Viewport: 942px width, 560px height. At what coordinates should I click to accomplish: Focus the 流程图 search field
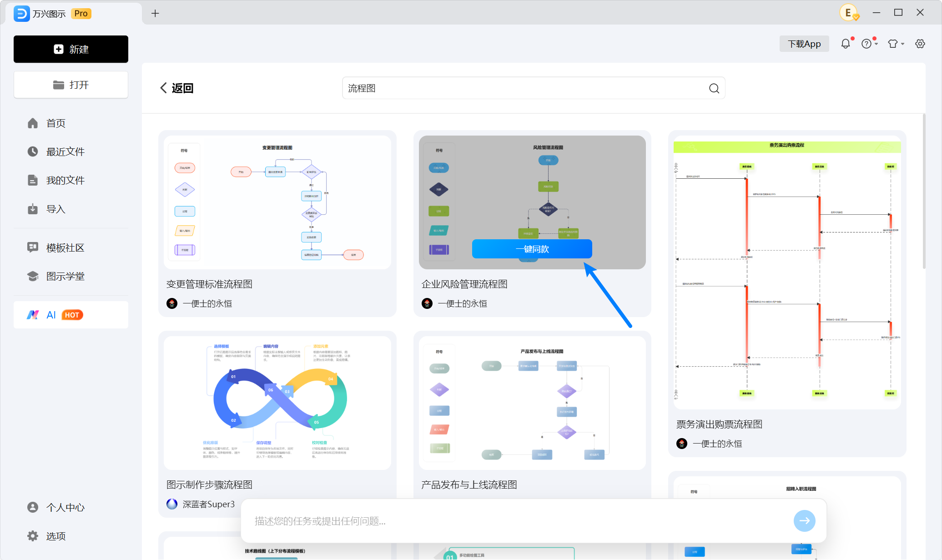tap(534, 88)
